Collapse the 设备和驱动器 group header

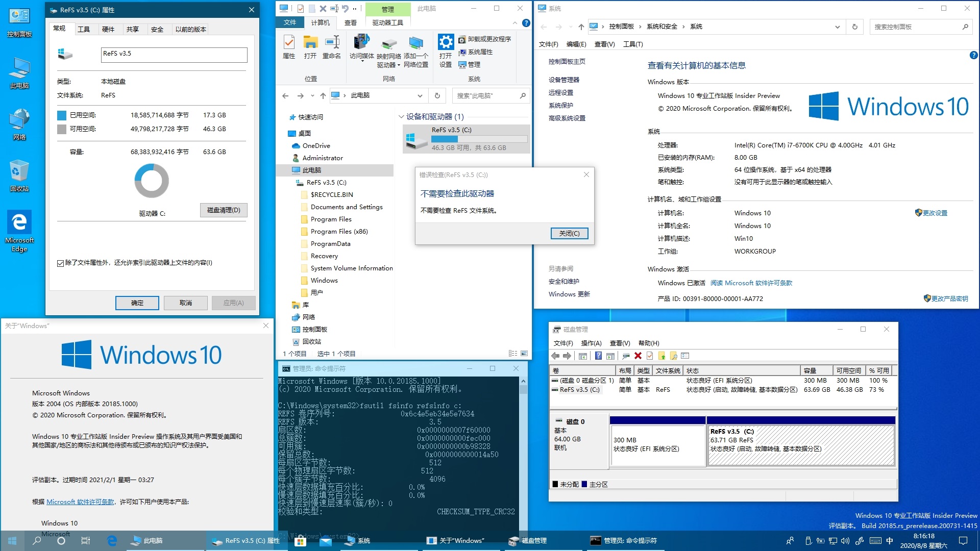click(x=401, y=117)
